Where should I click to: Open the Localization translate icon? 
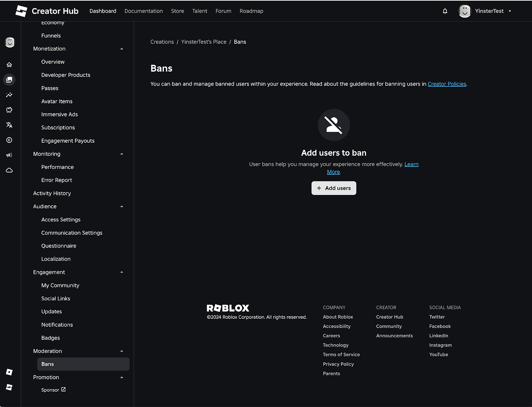9,125
